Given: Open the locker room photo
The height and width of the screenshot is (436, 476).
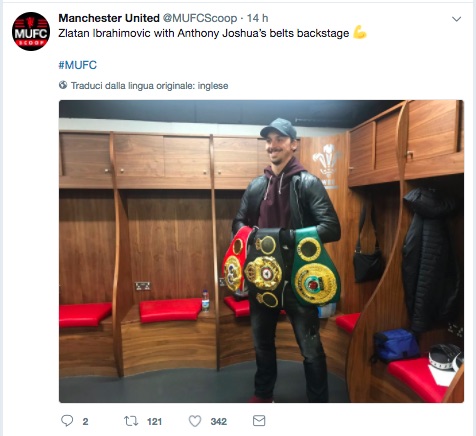Looking at the screenshot, I should (x=261, y=251).
